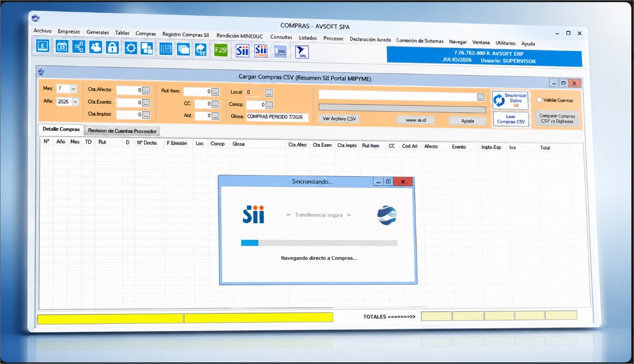
Task: Click the first yellow status bar field
Action: [x=110, y=318]
